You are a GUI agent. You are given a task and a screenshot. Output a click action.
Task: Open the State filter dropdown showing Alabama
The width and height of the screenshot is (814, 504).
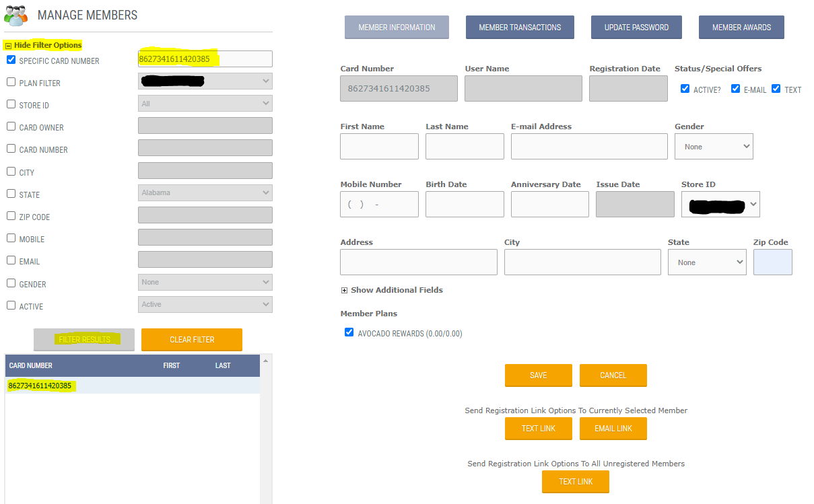point(205,192)
